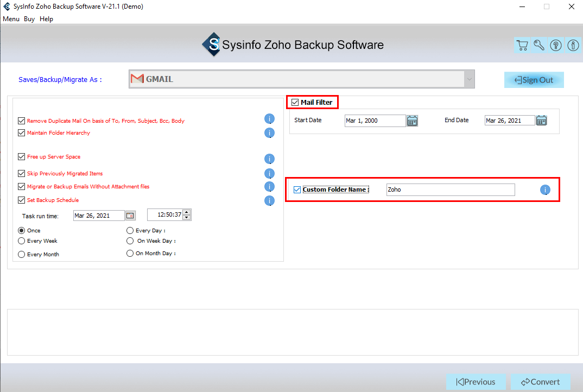Edit the Start Date field

coord(375,121)
